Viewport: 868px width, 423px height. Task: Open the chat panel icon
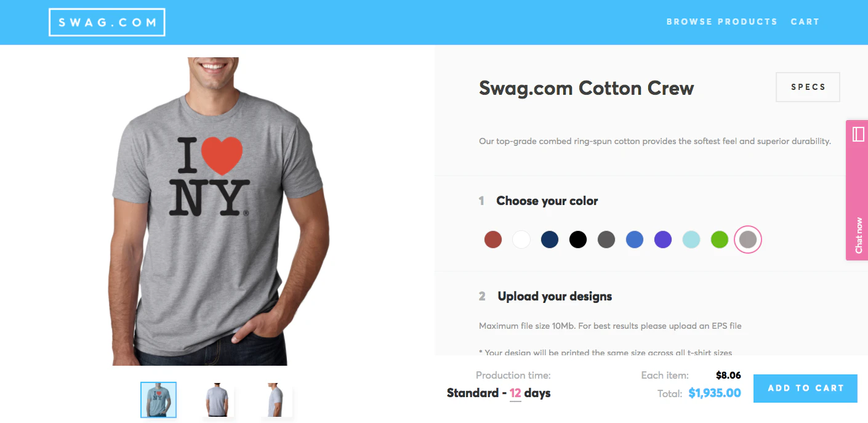pos(858,134)
